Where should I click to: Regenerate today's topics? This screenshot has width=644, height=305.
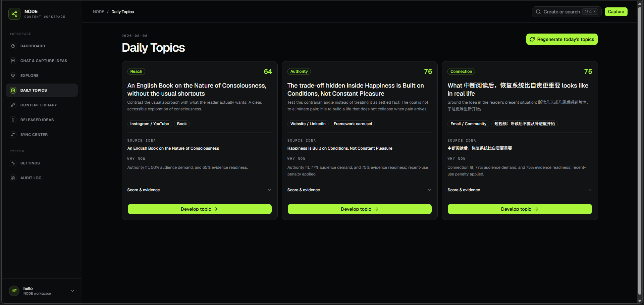(x=562, y=39)
